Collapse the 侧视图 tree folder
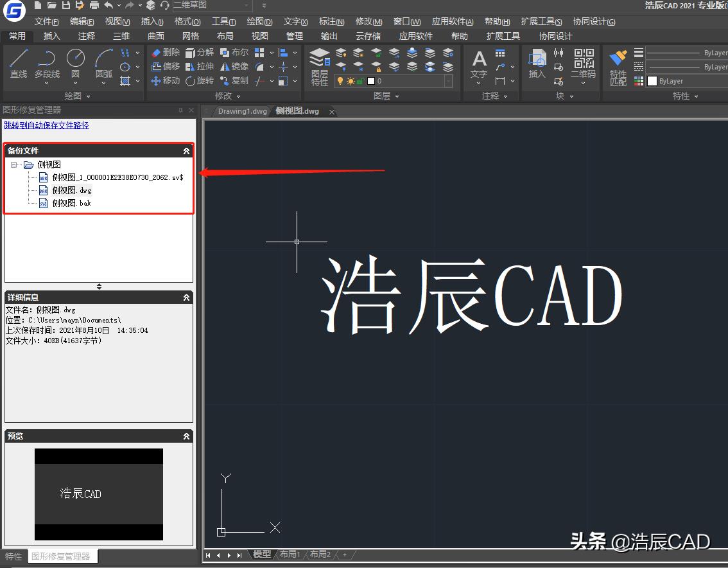 14,164
